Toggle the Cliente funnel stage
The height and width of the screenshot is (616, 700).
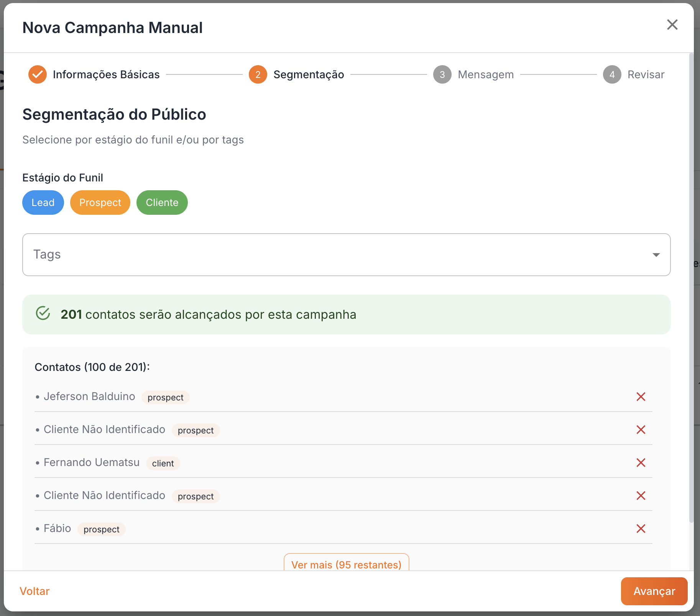point(162,202)
